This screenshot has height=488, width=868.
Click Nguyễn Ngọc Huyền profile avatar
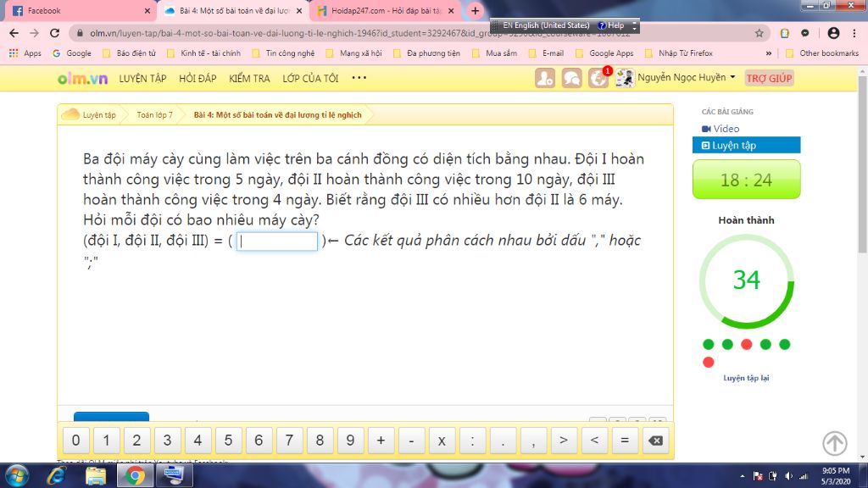625,78
